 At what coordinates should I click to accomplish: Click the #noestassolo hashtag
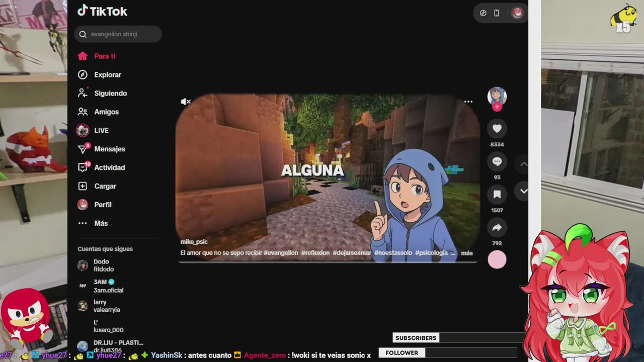[393, 253]
